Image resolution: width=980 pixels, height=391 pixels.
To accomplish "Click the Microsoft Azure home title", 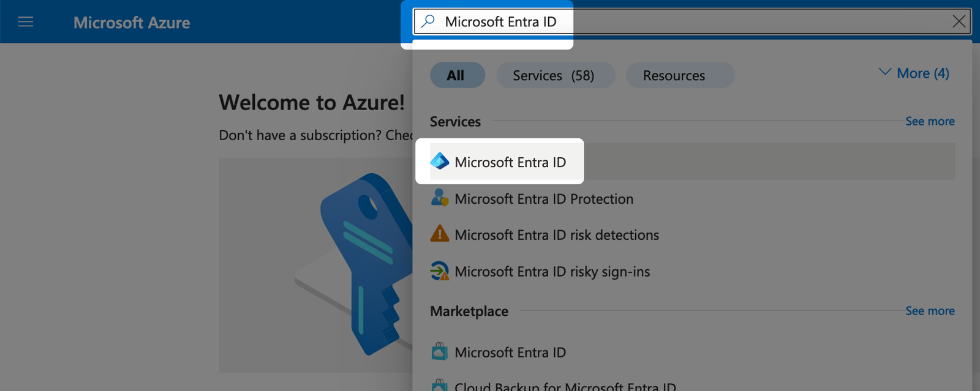I will pyautogui.click(x=132, y=23).
